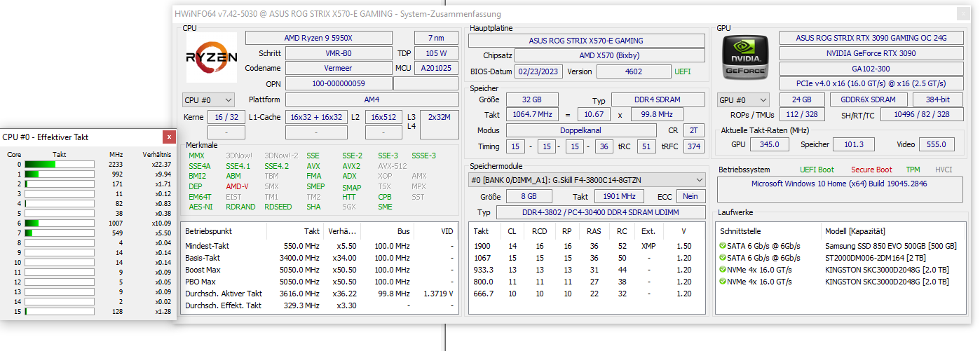Click the tRFC 374 timing field
Viewport: 980px width, 351px height.
693,147
